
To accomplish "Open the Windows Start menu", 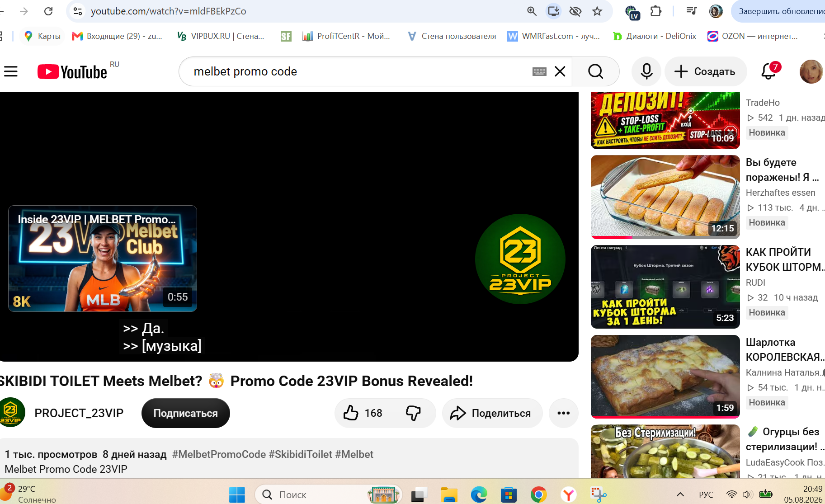I will tap(237, 495).
